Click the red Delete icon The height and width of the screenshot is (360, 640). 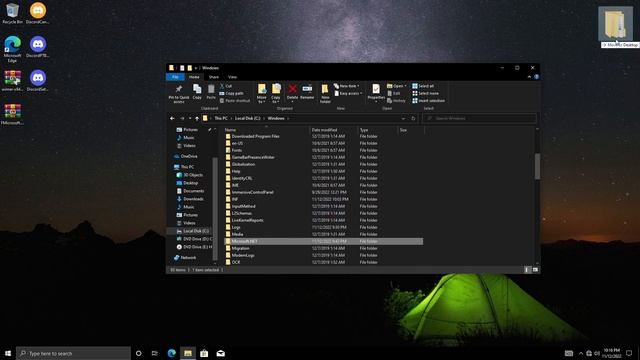pyautogui.click(x=292, y=89)
